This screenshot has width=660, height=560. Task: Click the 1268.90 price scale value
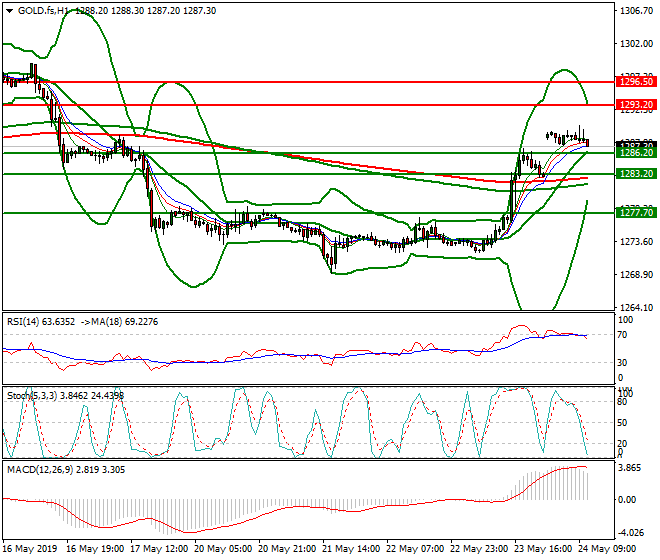pyautogui.click(x=637, y=275)
